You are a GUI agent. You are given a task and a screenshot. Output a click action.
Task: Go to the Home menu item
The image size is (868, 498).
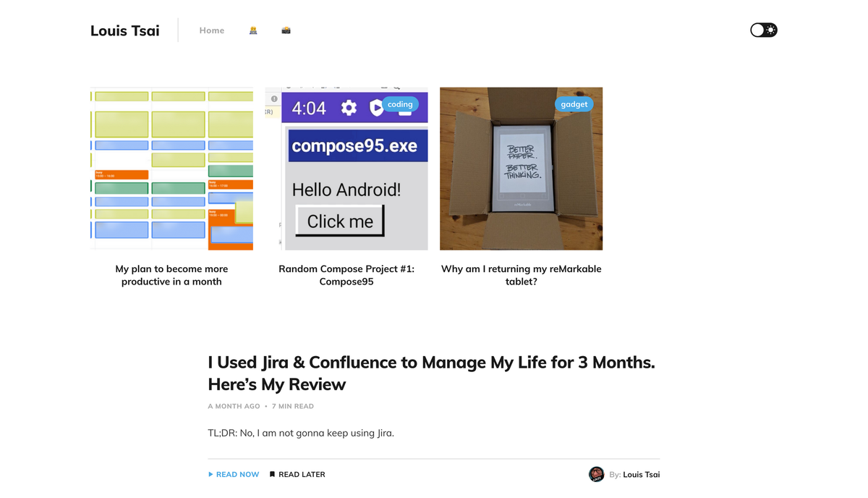click(212, 30)
